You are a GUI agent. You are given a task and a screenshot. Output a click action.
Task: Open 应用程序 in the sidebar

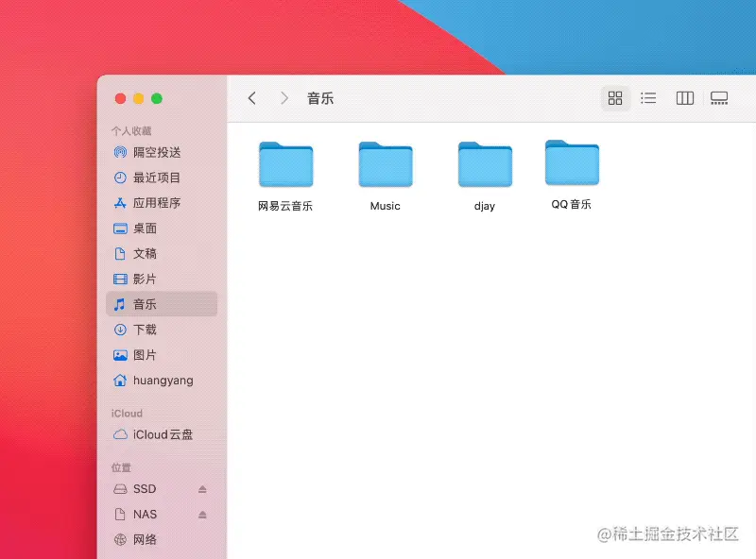(157, 203)
